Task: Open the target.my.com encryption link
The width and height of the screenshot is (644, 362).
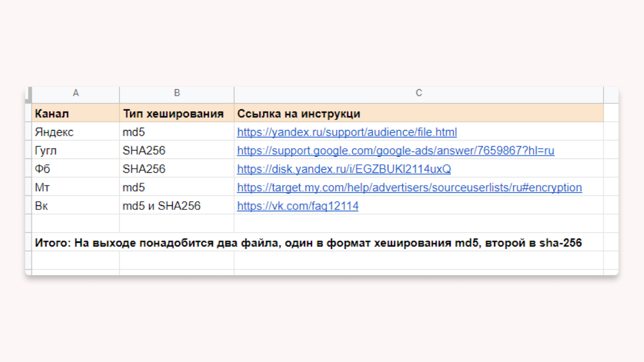Action: point(409,187)
